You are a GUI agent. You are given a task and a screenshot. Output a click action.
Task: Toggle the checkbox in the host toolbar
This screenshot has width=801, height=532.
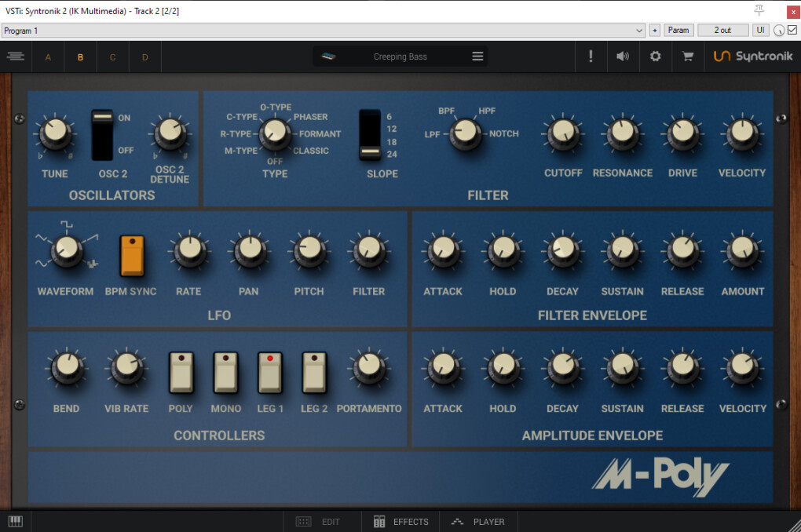(x=792, y=30)
